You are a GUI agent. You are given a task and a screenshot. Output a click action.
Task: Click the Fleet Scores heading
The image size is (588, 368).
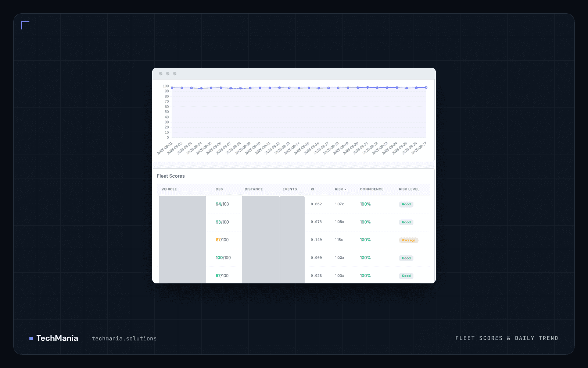(171, 176)
